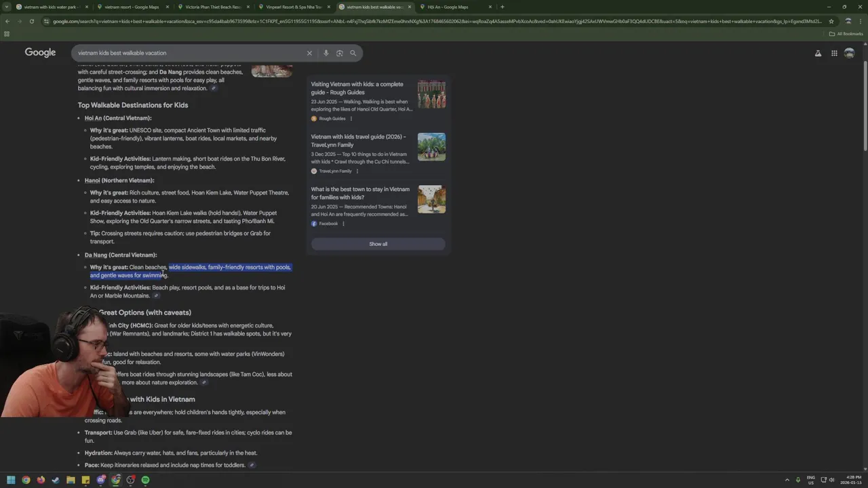
Task: Open Spotify from the taskbar
Action: (145, 480)
